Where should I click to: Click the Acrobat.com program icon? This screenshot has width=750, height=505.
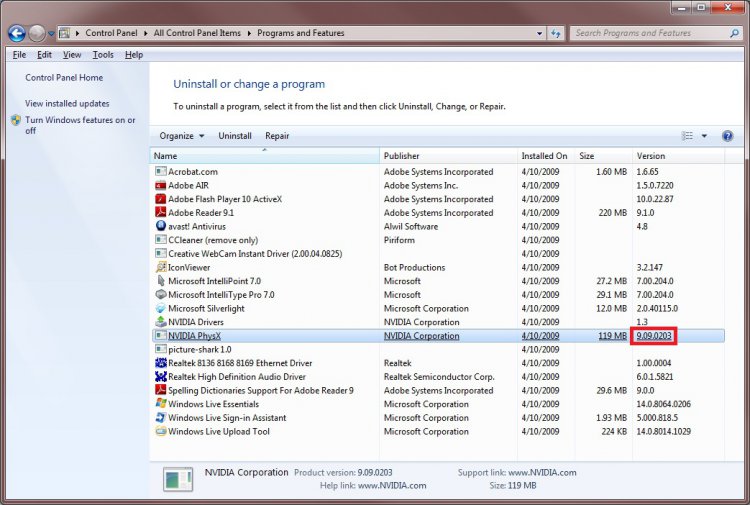point(161,171)
